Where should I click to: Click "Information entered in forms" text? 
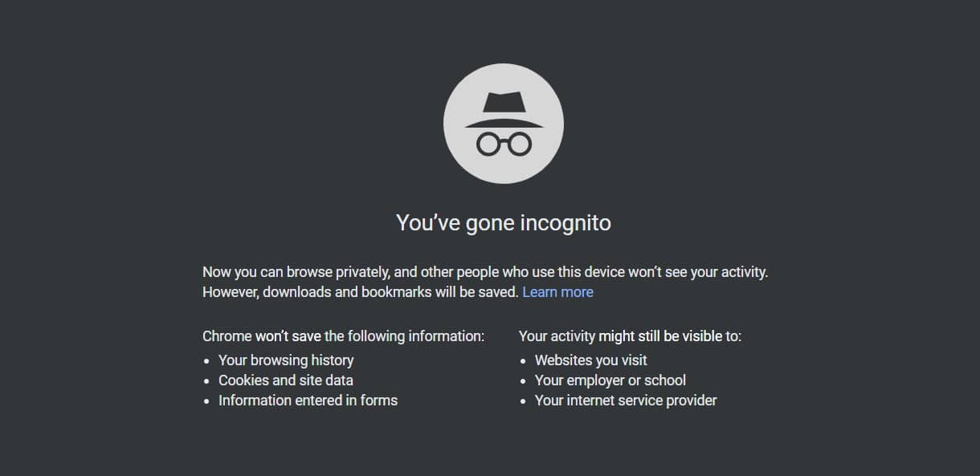(x=308, y=401)
